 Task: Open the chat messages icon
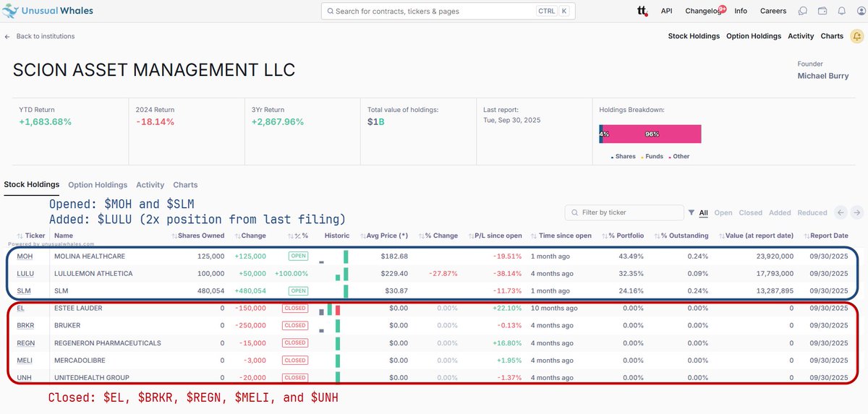tap(803, 11)
